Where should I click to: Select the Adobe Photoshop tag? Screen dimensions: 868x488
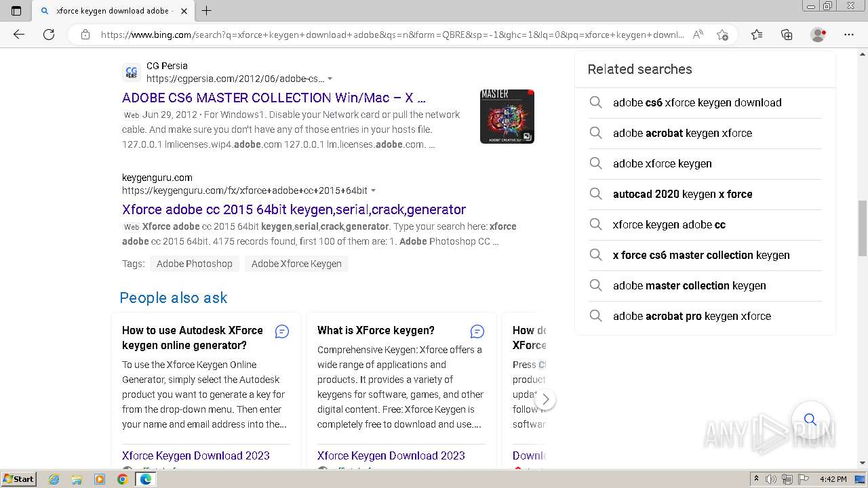click(x=195, y=264)
